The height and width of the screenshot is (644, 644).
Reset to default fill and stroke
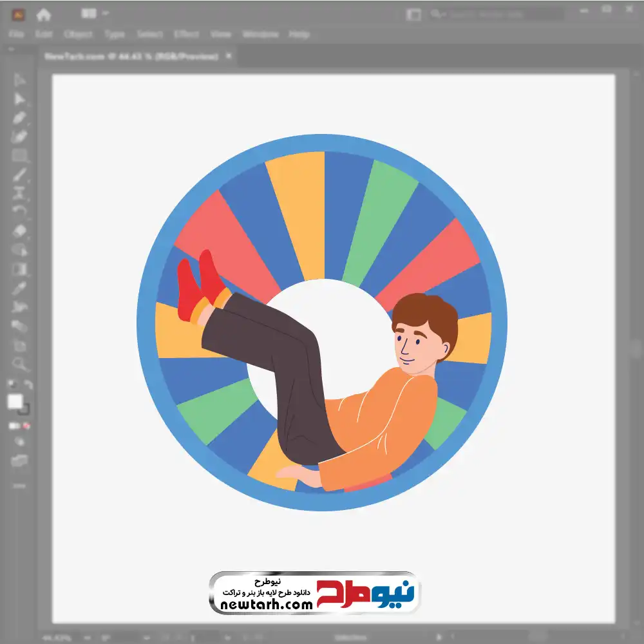[x=12, y=384]
